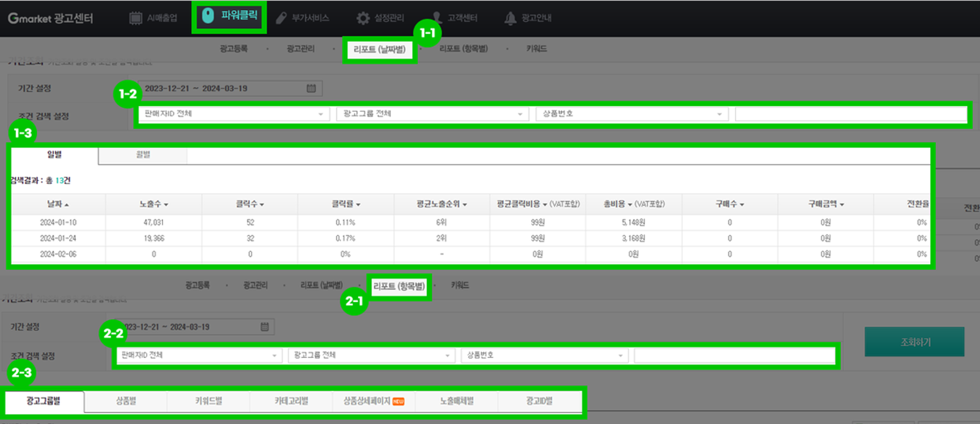This screenshot has height=424, width=980.
Task: Open the 광고안내 bell icon
Action: pyautogui.click(x=510, y=18)
